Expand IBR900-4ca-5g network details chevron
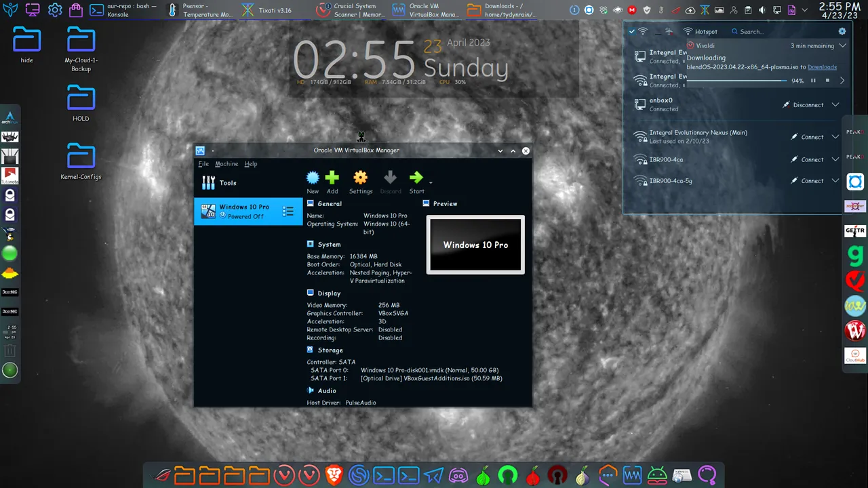This screenshot has height=488, width=868. point(835,181)
